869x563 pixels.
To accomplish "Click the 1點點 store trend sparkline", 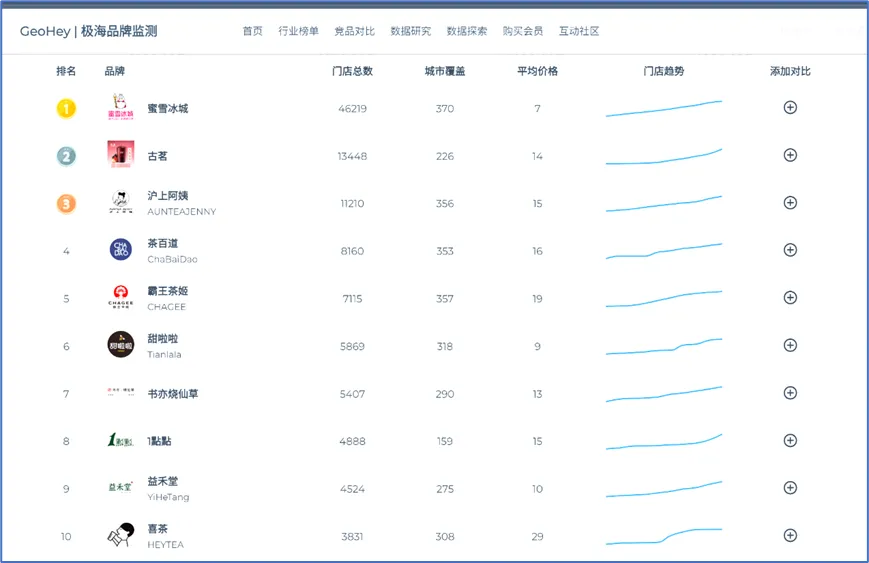I will pyautogui.click(x=664, y=442).
